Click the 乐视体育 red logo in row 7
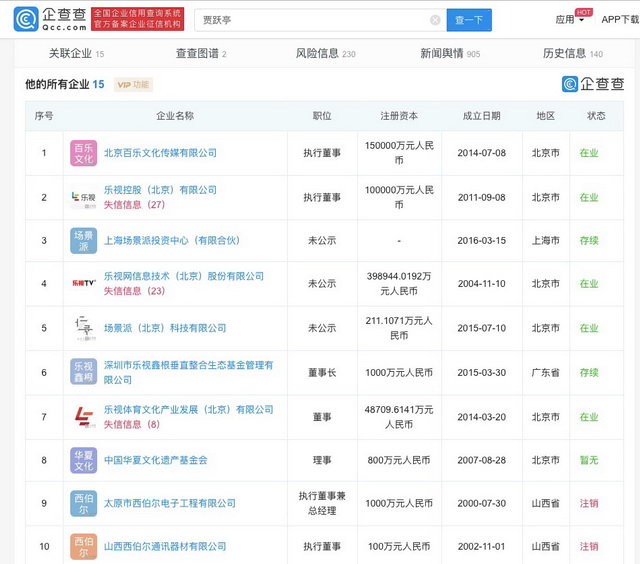The image size is (640, 564). click(x=83, y=416)
